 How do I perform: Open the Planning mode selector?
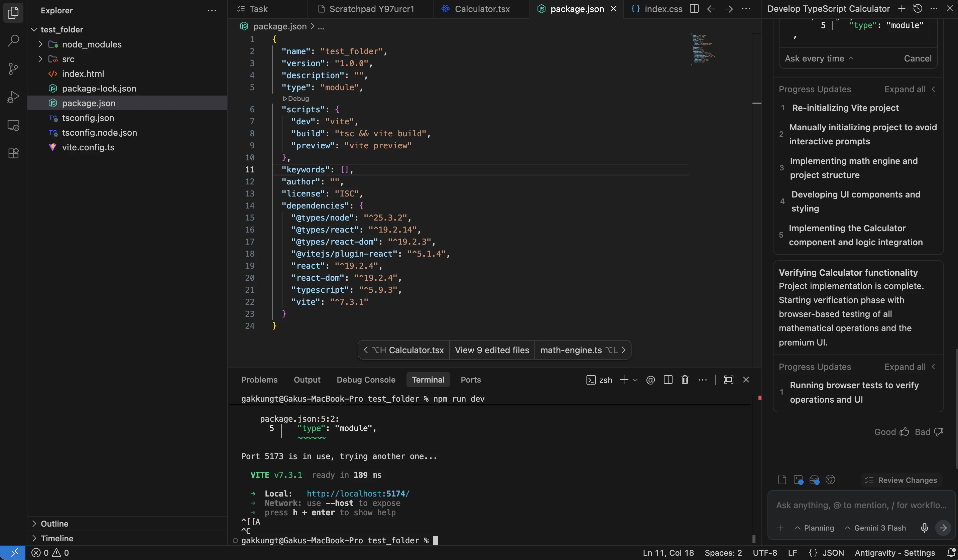click(814, 528)
